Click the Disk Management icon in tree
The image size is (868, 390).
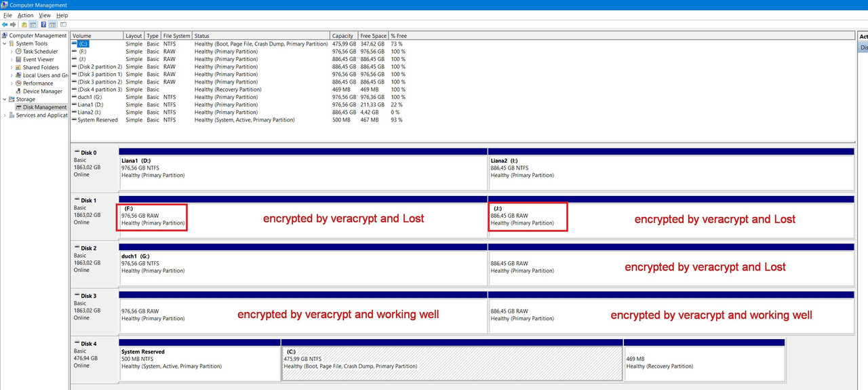pos(18,107)
